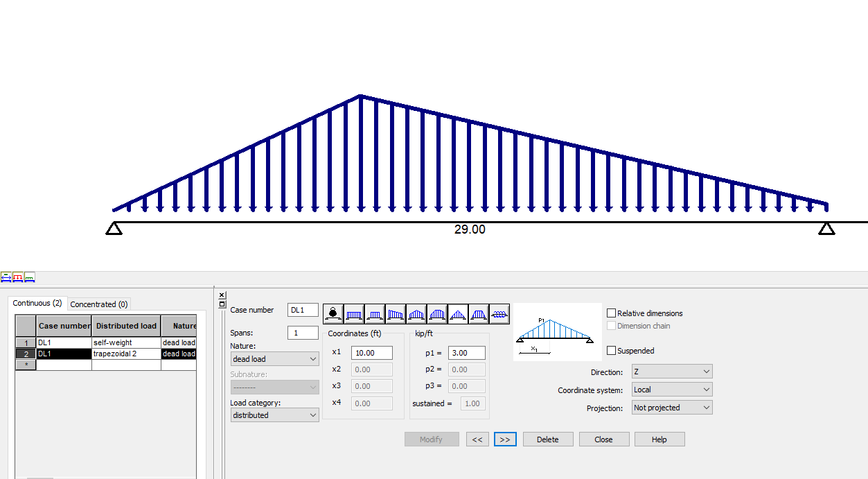Choose the uniform distributed load icon

pos(353,313)
